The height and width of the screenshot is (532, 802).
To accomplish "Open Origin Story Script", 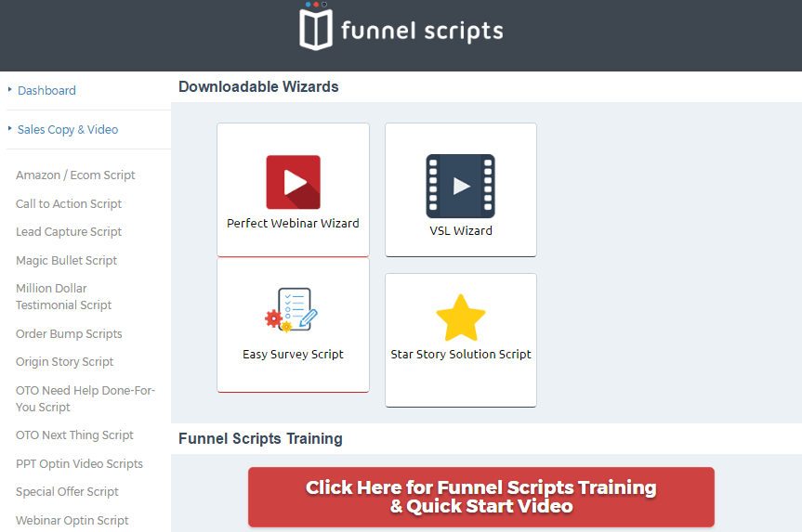I will pos(64,362).
